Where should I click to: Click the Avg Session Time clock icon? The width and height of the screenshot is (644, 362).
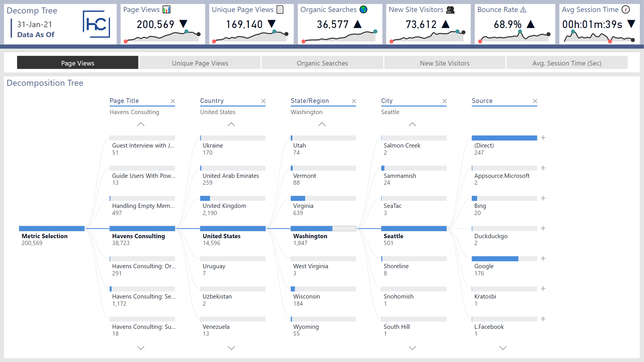click(x=626, y=10)
